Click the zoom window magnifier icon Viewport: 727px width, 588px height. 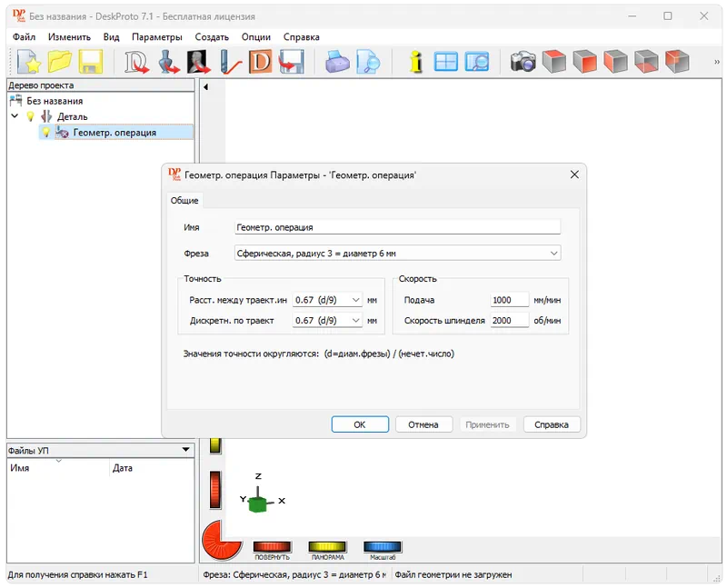pyautogui.click(x=477, y=62)
